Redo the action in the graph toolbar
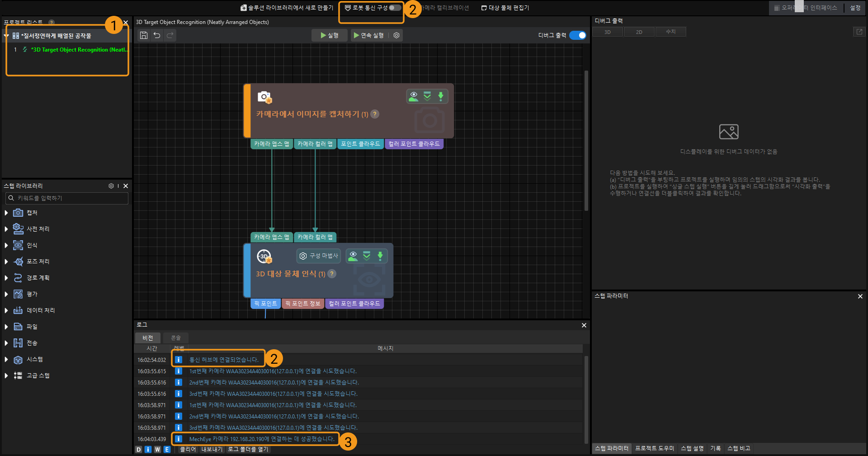Screen dimensions: 868x456 [x=170, y=35]
